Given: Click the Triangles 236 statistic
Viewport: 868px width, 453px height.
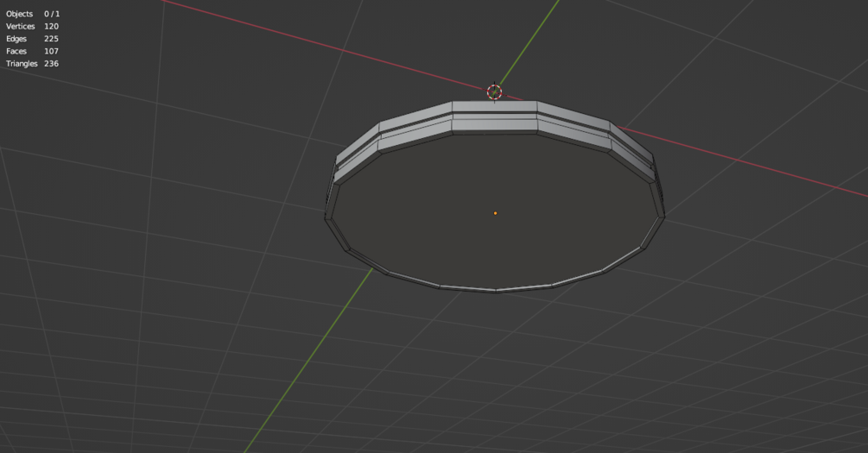Looking at the screenshot, I should 32,64.
